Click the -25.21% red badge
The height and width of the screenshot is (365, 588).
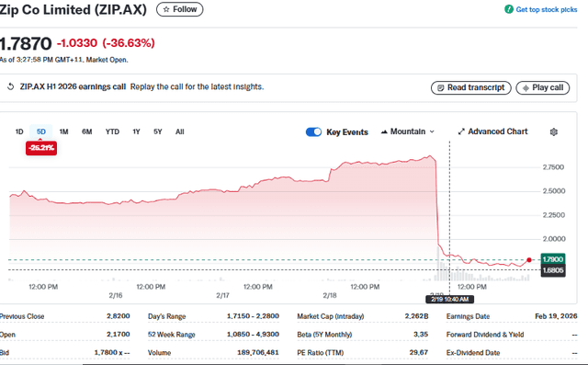click(x=41, y=148)
